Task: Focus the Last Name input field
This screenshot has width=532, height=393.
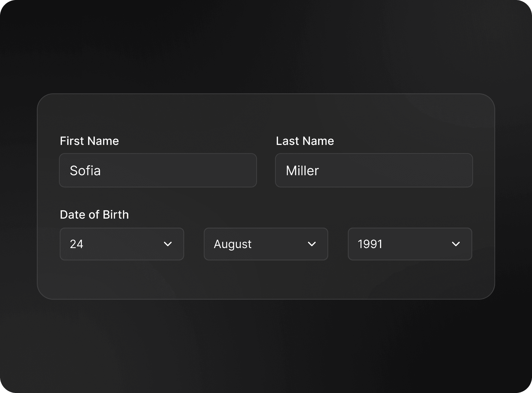Action: click(x=374, y=170)
